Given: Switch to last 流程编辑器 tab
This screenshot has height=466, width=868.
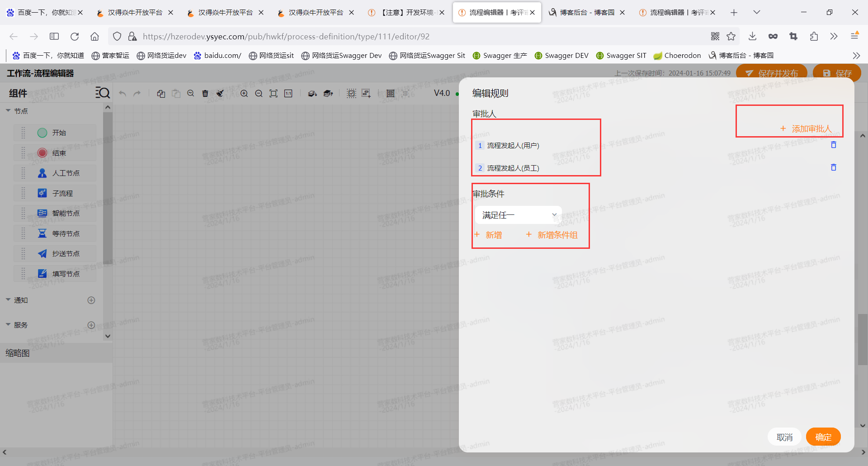Looking at the screenshot, I should tap(677, 12).
